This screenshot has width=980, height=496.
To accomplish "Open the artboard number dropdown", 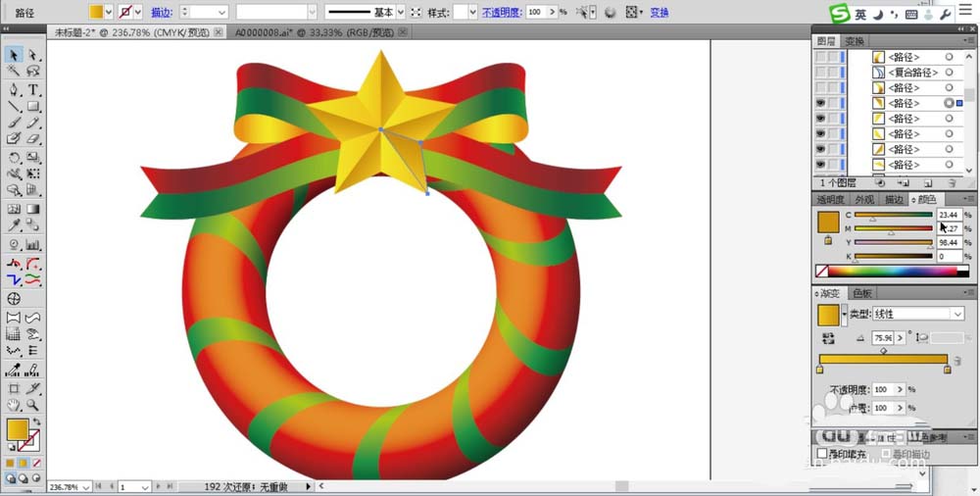I will click(x=145, y=486).
